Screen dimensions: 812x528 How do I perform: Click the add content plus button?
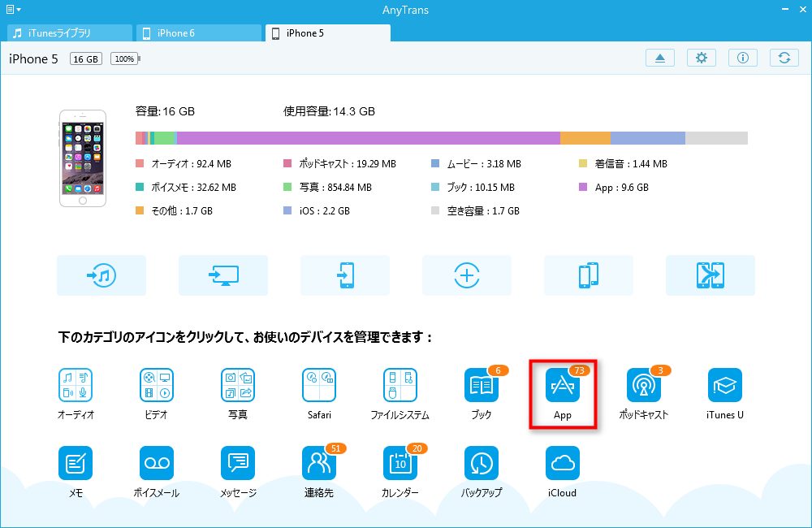[467, 275]
